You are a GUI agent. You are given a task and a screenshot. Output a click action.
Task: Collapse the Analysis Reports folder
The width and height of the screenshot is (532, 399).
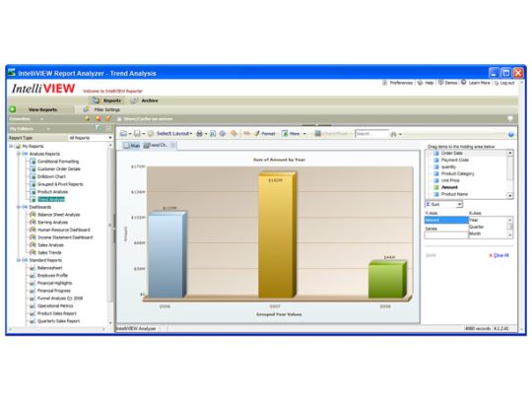[x=19, y=154]
